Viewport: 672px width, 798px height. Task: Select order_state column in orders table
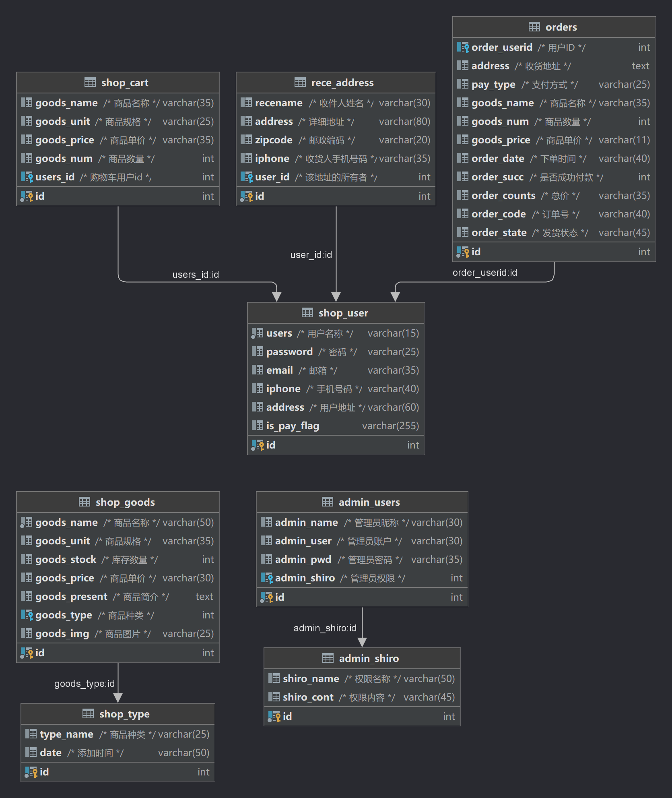coord(554,233)
